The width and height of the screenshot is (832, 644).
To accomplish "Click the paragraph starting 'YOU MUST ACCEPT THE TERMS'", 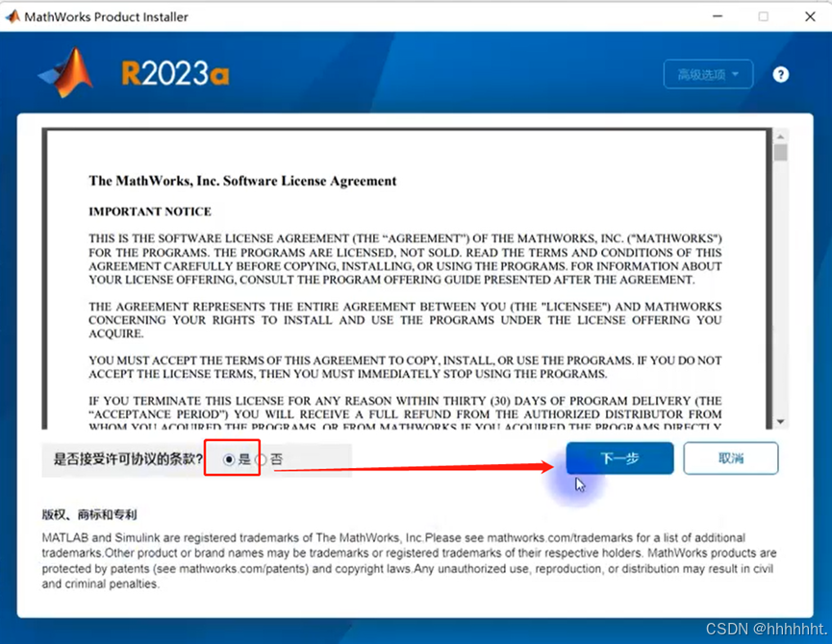I will coord(405,367).
